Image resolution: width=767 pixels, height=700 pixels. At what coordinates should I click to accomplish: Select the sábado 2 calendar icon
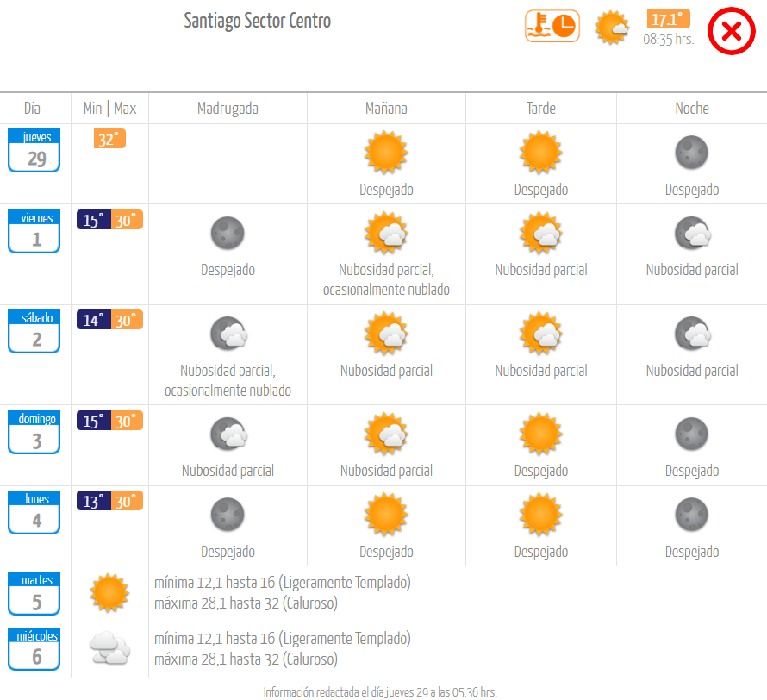pos(34,331)
